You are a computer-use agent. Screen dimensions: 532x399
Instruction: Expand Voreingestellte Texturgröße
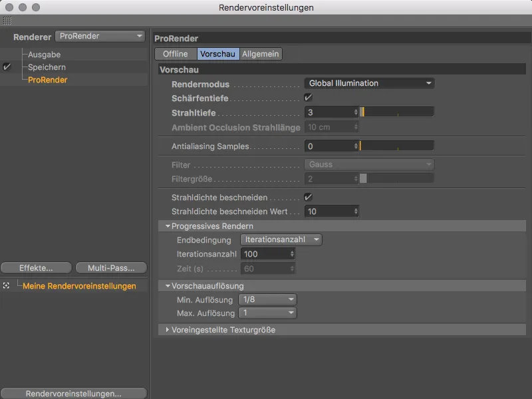tap(168, 329)
